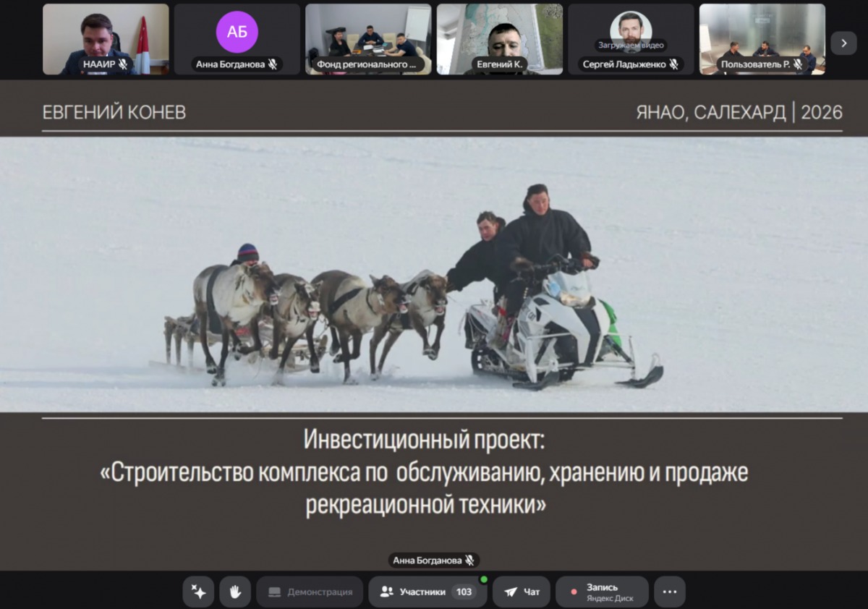This screenshot has height=609, width=868.
Task: Open the three-dots more options menu
Action: click(x=669, y=592)
